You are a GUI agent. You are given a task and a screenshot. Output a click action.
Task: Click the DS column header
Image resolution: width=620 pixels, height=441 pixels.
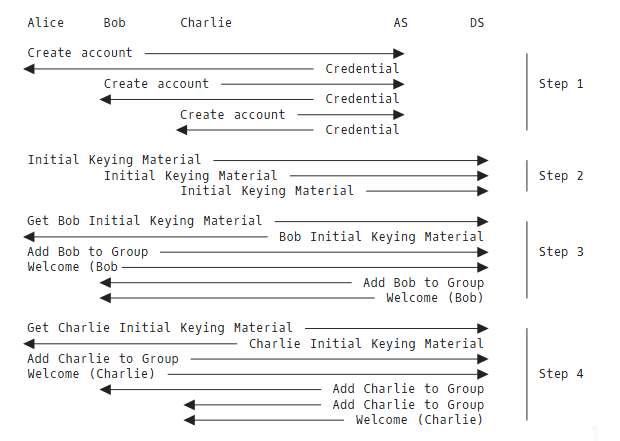tap(477, 23)
